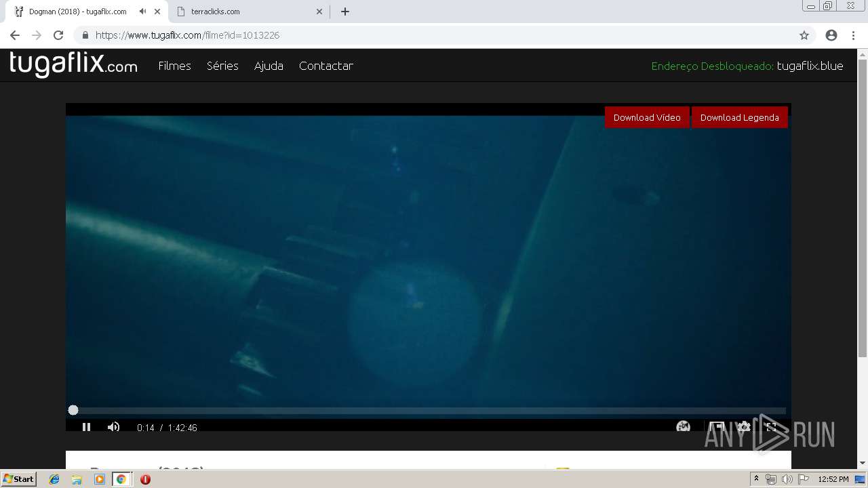Click Show Desktop button
The width and height of the screenshot is (868, 488).
coord(861,479)
